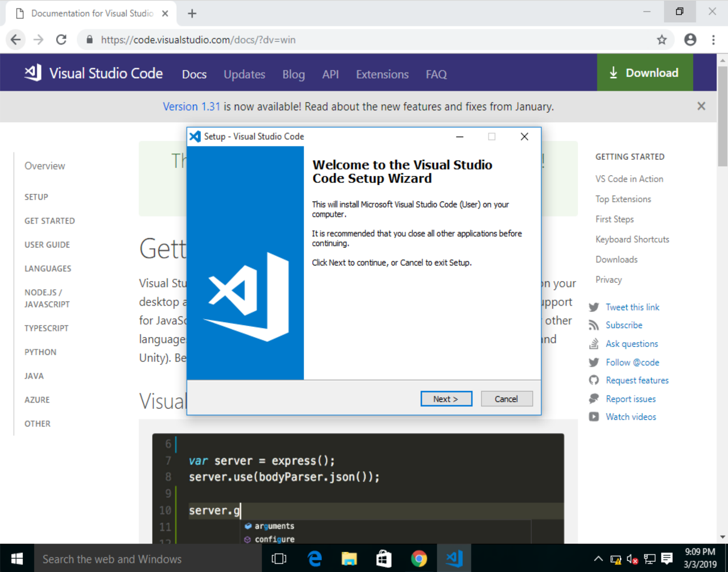The image size is (728, 572).
Task: Click Next in the setup wizard
Action: coord(446,399)
